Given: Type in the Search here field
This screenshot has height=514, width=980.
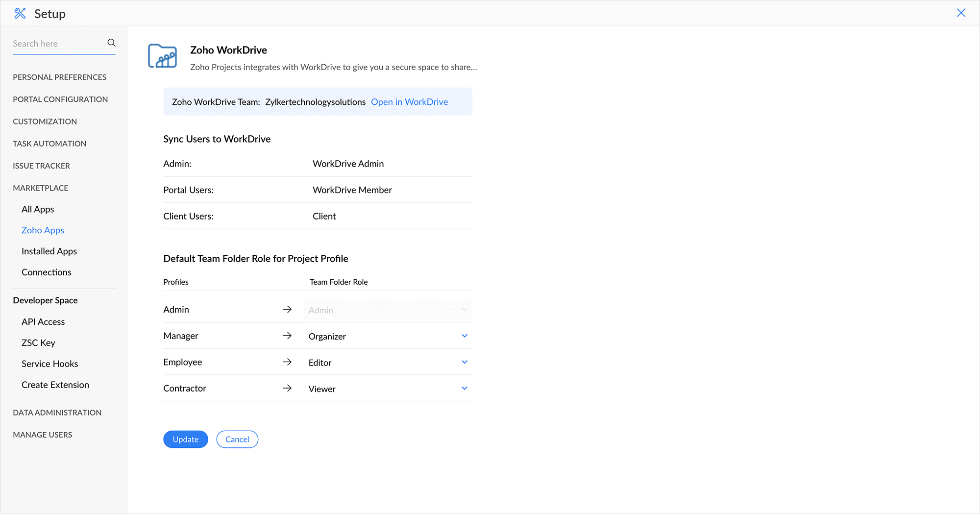Looking at the screenshot, I should [x=58, y=44].
